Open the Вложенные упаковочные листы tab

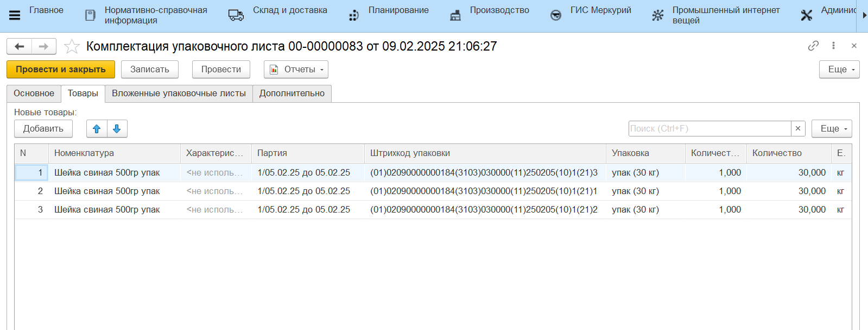click(179, 94)
